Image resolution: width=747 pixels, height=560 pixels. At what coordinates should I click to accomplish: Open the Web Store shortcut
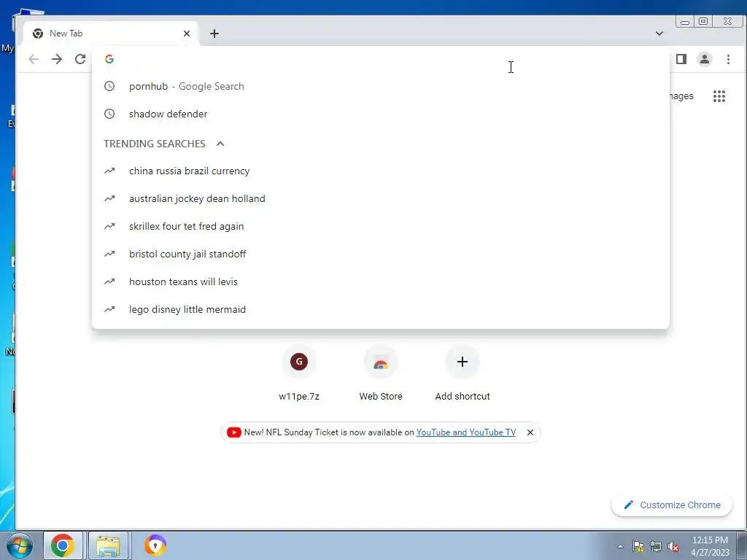[x=381, y=374]
